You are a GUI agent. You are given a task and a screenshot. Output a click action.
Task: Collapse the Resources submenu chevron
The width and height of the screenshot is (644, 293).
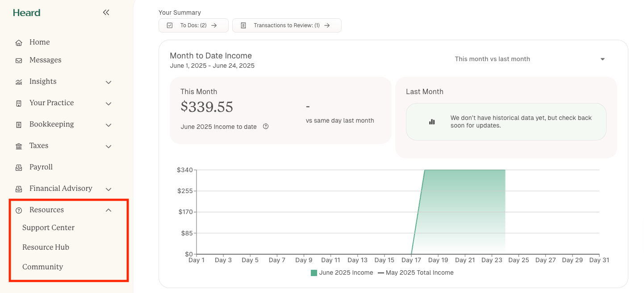point(109,210)
